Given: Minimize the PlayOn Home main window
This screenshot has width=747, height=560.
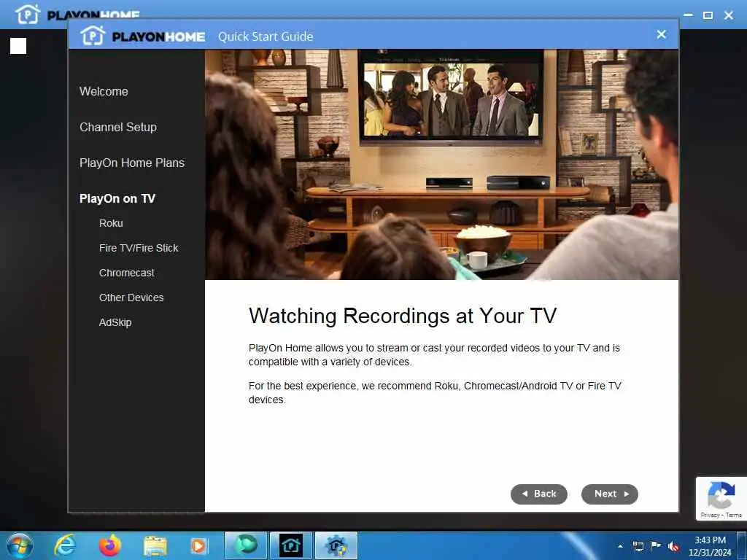Looking at the screenshot, I should tap(688, 15).
